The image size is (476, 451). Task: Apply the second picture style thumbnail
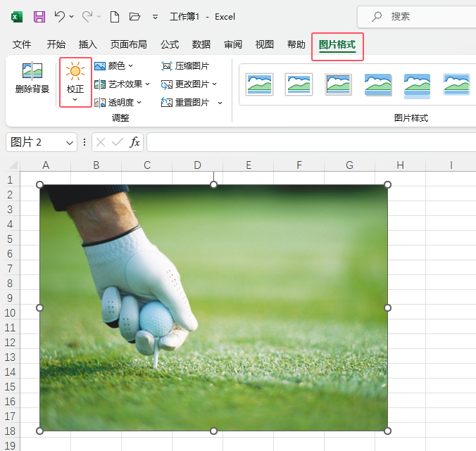(x=299, y=84)
